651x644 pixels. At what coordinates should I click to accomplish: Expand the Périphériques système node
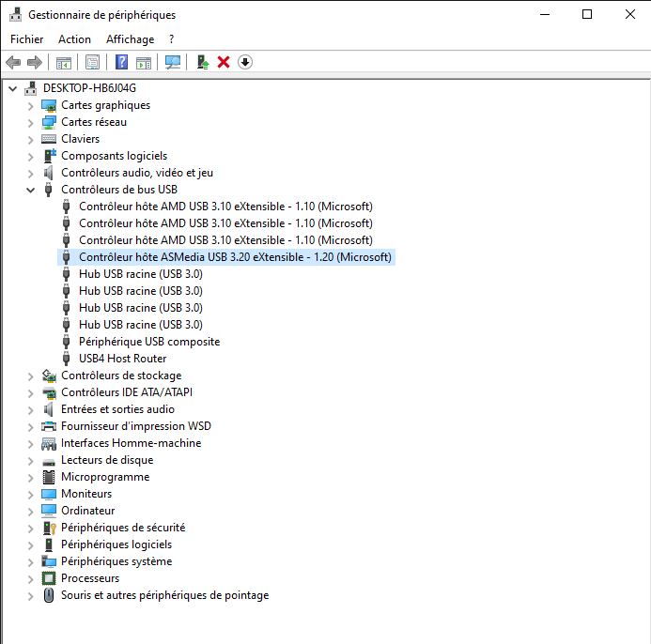(30, 561)
